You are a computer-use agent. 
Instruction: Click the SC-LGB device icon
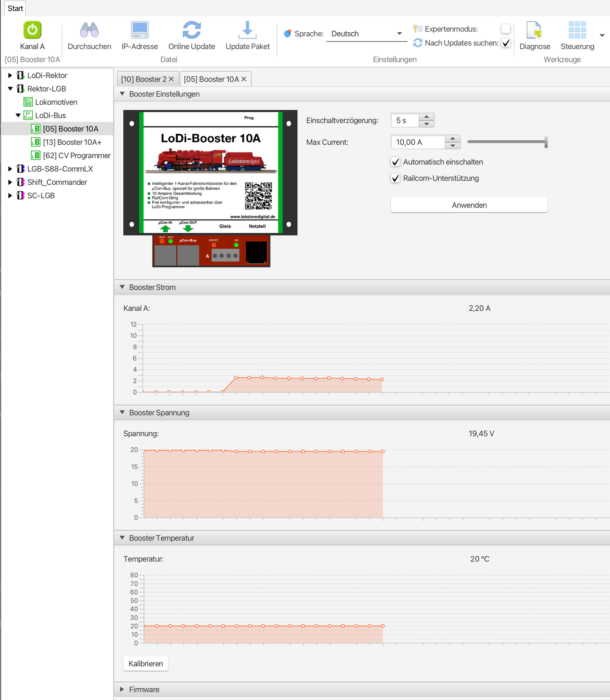pos(20,196)
